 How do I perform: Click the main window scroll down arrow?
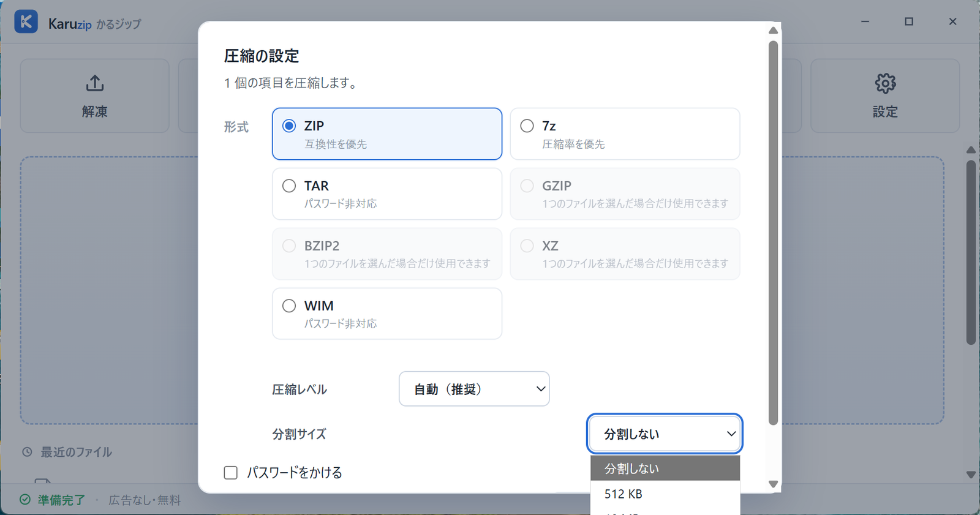[971, 475]
